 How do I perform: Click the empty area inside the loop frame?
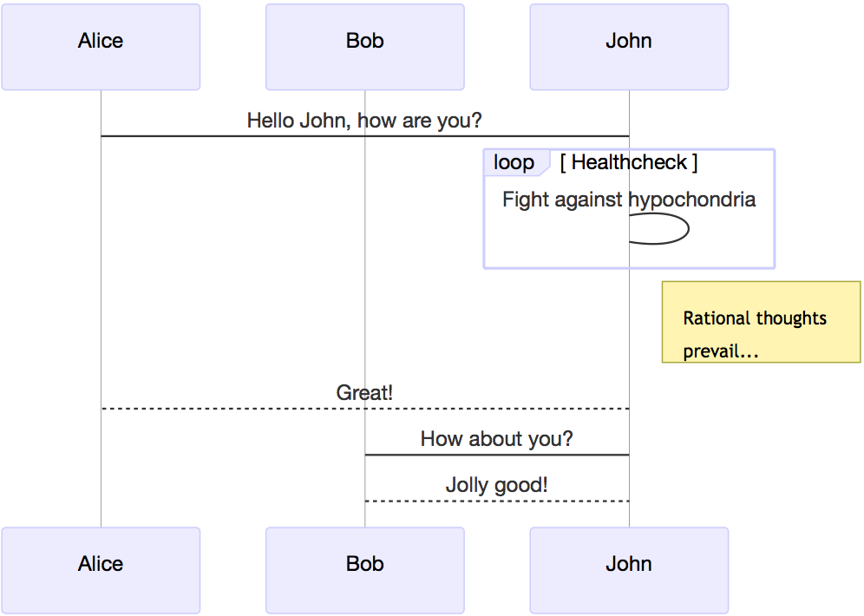click(x=557, y=242)
